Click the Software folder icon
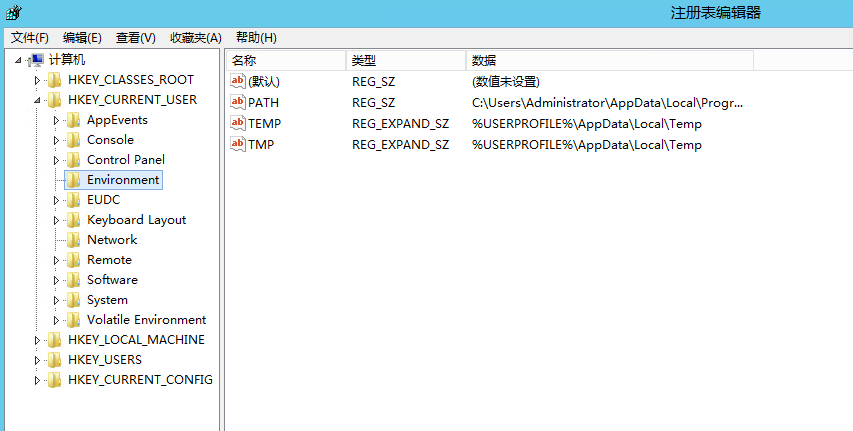The image size is (853, 431). tap(73, 280)
